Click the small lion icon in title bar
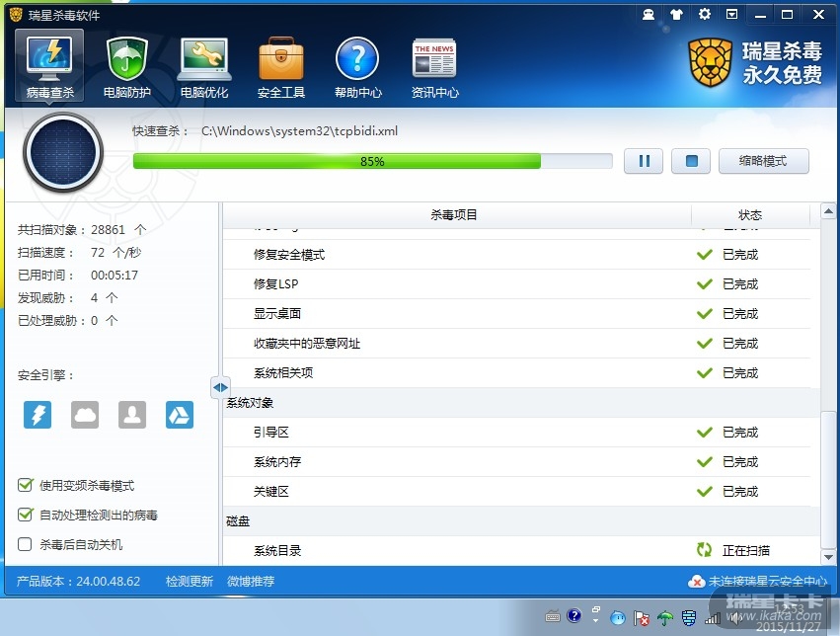 click(16, 15)
